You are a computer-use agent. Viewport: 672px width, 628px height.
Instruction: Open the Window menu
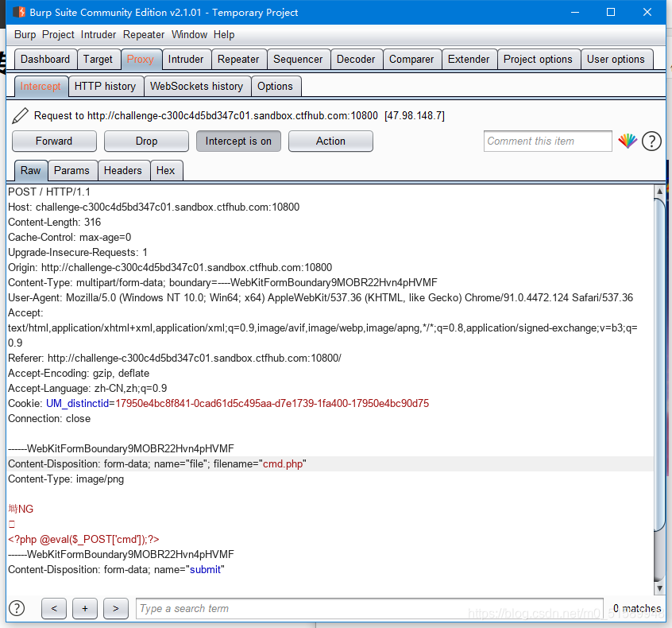(x=189, y=35)
